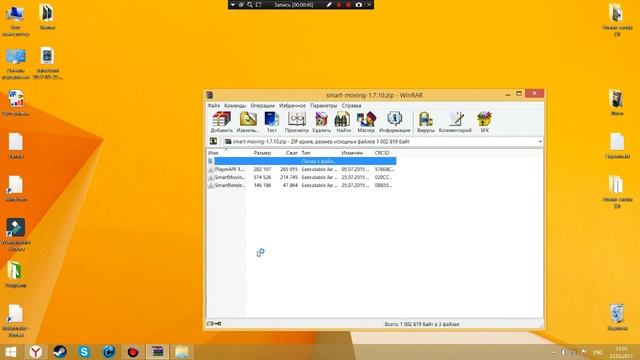Open the Просмотр (View) toolbar icon
This screenshot has width=640, height=360.
pos(297,122)
